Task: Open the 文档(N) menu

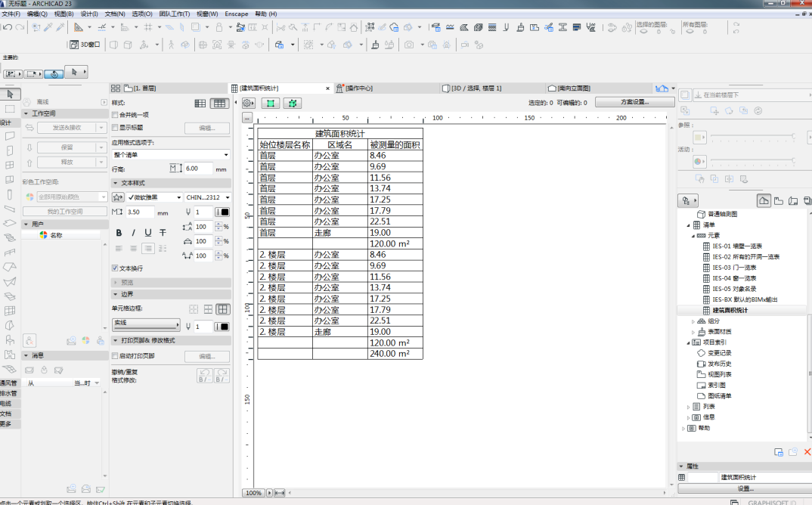Action: tap(115, 14)
